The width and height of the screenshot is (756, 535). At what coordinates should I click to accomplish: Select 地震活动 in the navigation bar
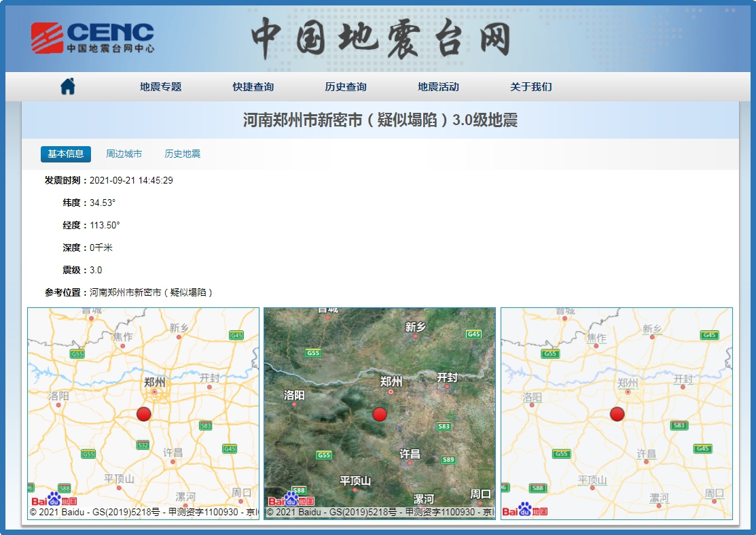[438, 87]
